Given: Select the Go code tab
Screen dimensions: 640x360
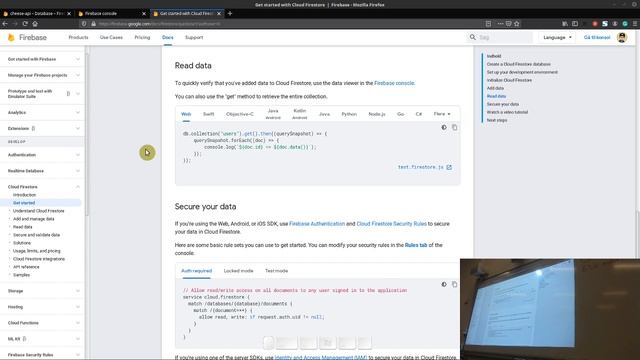Looking at the screenshot, I should click(400, 114).
